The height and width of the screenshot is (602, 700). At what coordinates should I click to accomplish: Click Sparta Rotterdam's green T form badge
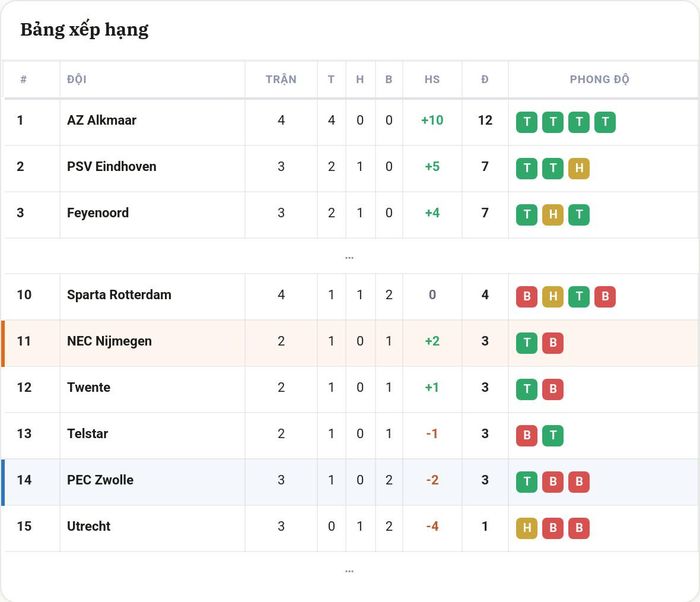click(x=579, y=297)
